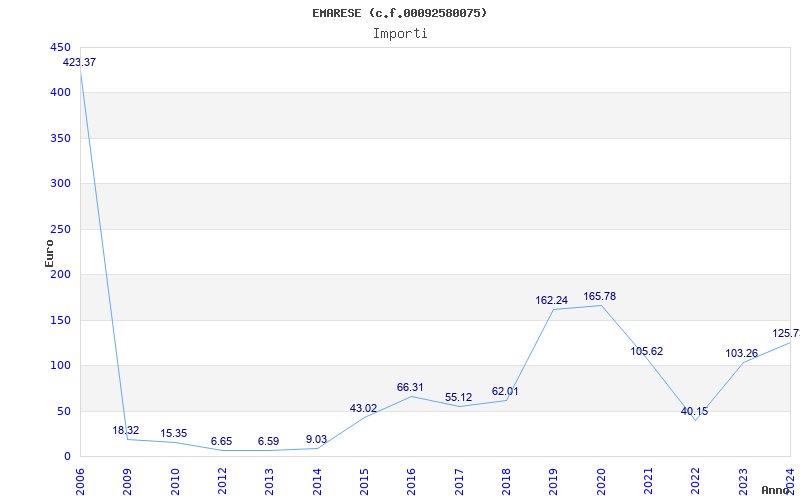Screen dimensions: 800x500
Task: Click x-axis year 2010
Action: (175, 482)
